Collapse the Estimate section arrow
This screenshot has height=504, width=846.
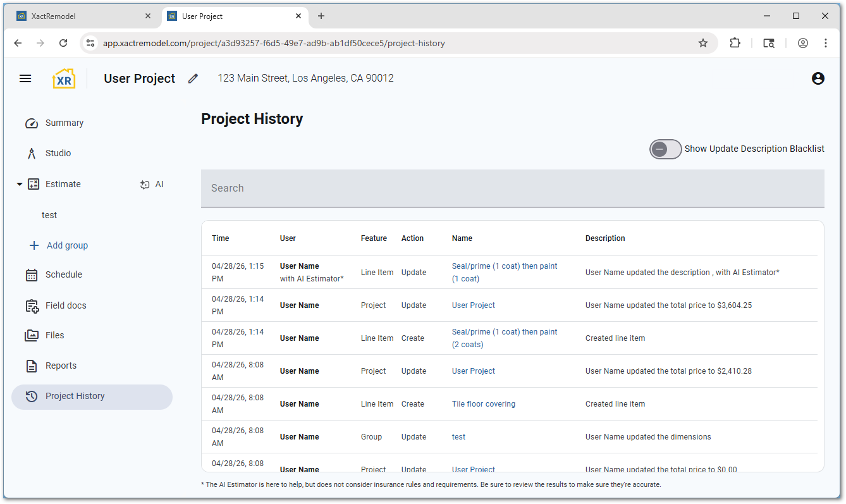19,184
